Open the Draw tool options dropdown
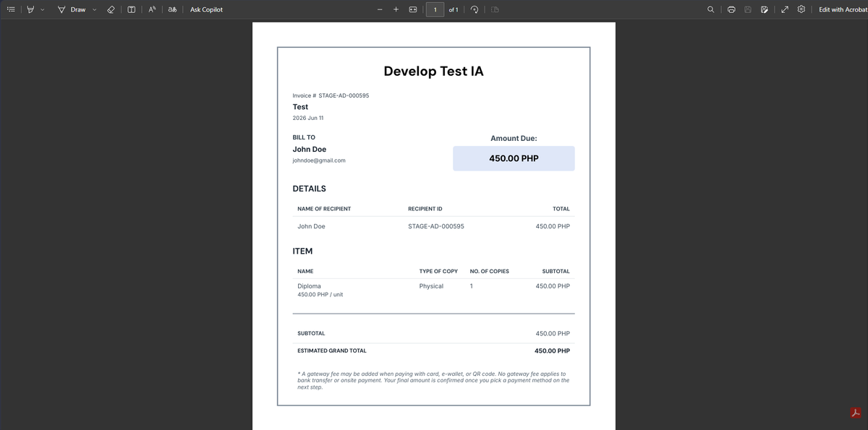Image resolution: width=868 pixels, height=430 pixels. (x=94, y=9)
